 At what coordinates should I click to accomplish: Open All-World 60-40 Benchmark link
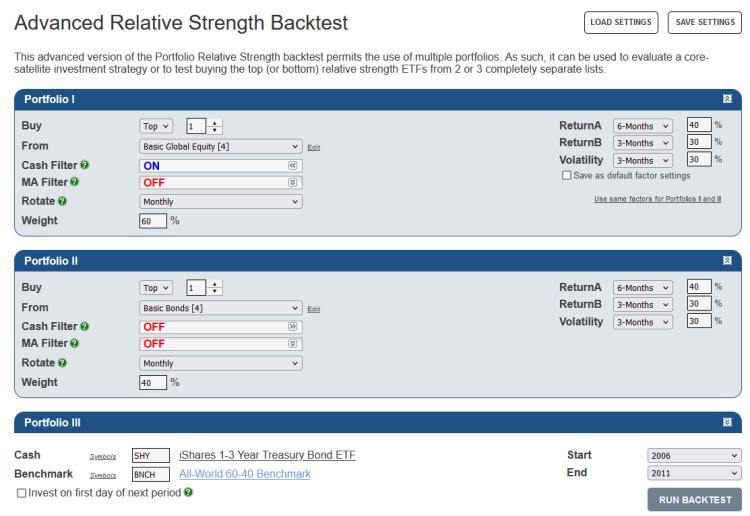coord(245,474)
